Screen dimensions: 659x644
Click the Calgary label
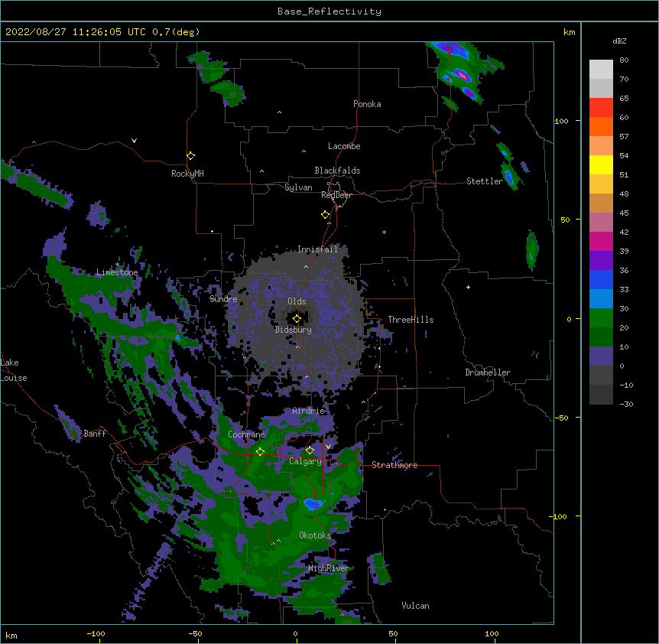point(305,461)
